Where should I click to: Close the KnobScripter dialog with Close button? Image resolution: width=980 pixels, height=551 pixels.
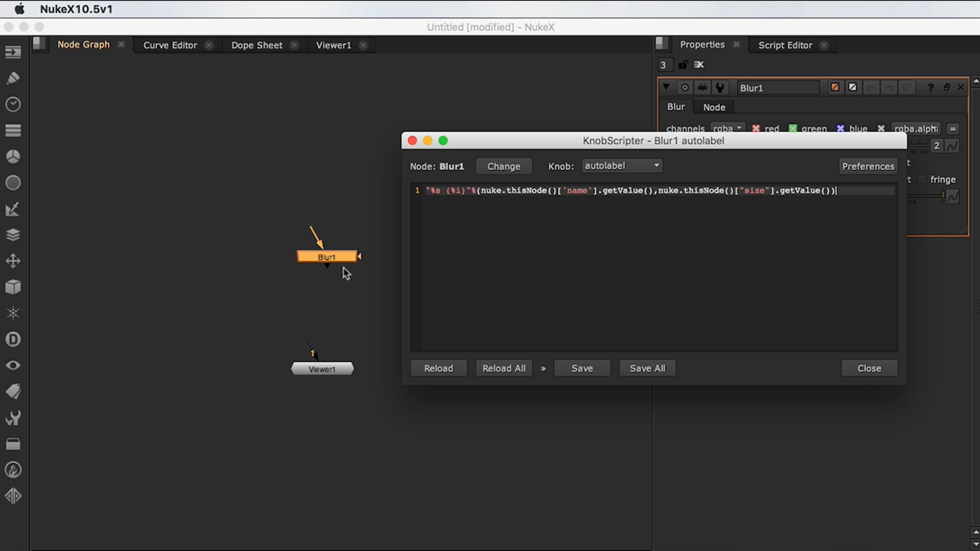[869, 368]
